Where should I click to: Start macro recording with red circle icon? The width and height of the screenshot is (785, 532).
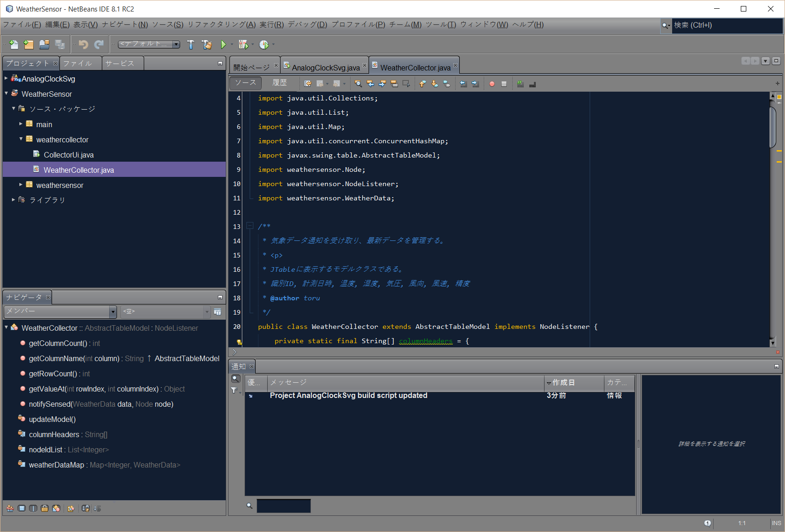click(492, 84)
